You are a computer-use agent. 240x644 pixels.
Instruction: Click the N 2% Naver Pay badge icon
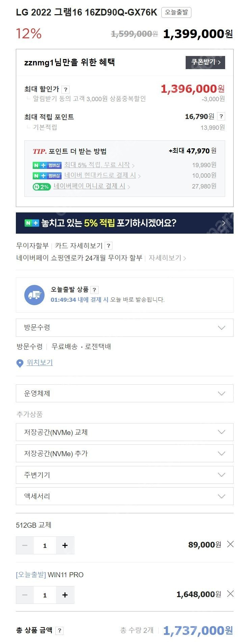(x=41, y=186)
